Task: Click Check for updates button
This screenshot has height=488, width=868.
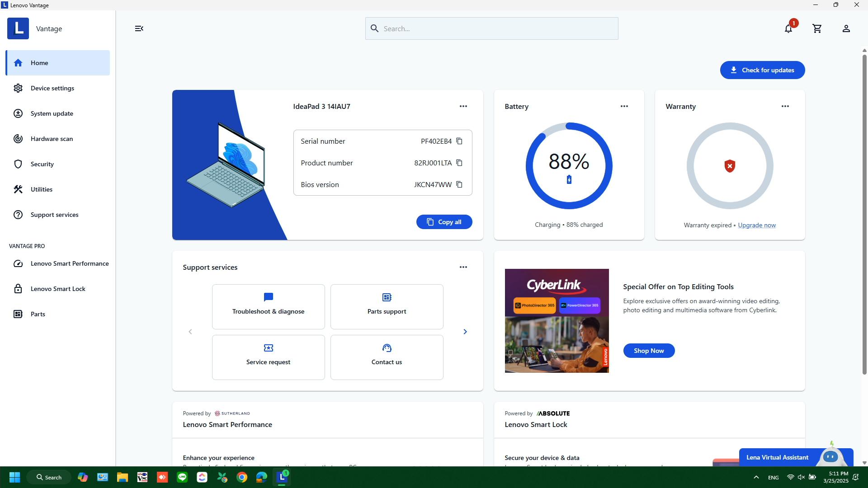Action: [762, 70]
